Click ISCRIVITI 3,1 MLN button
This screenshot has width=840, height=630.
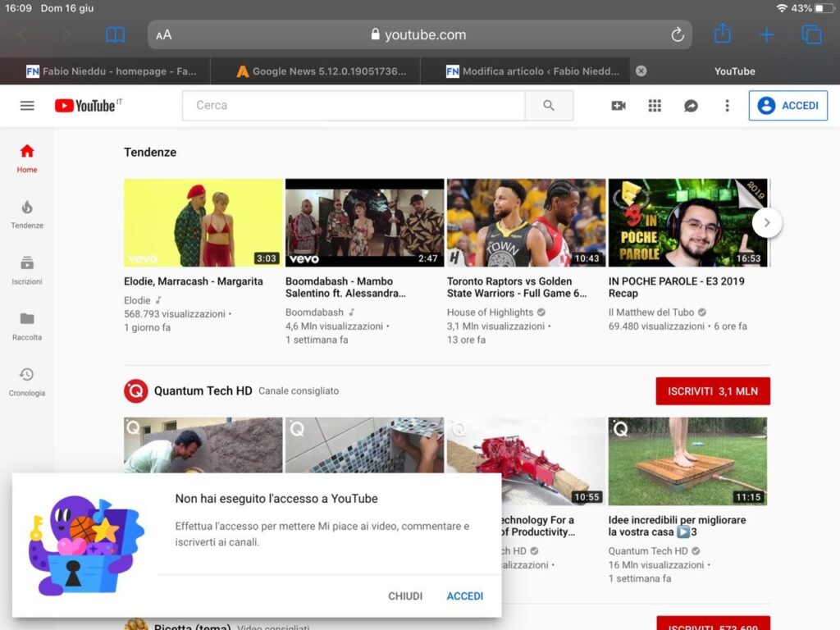(x=713, y=391)
